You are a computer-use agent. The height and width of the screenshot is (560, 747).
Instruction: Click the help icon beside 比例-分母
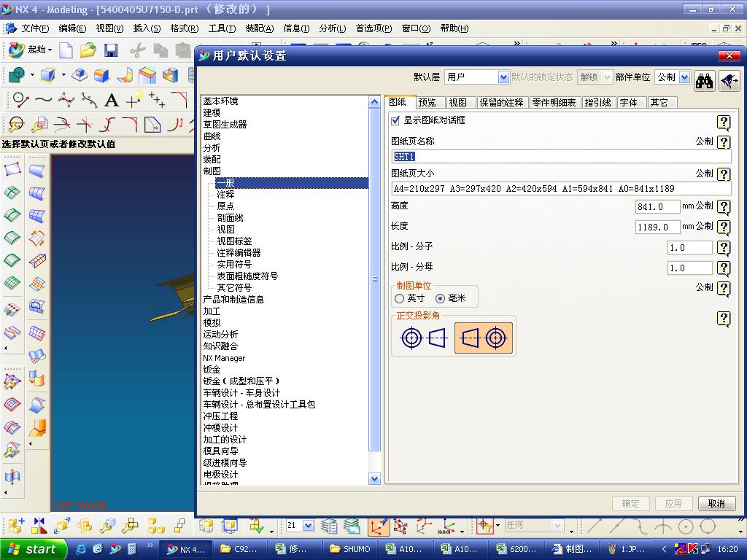tap(724, 268)
